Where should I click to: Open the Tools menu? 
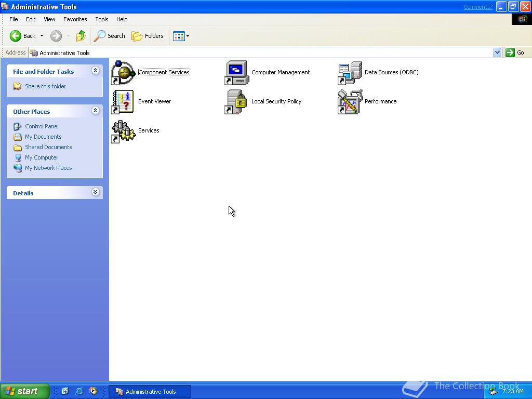coord(101,19)
